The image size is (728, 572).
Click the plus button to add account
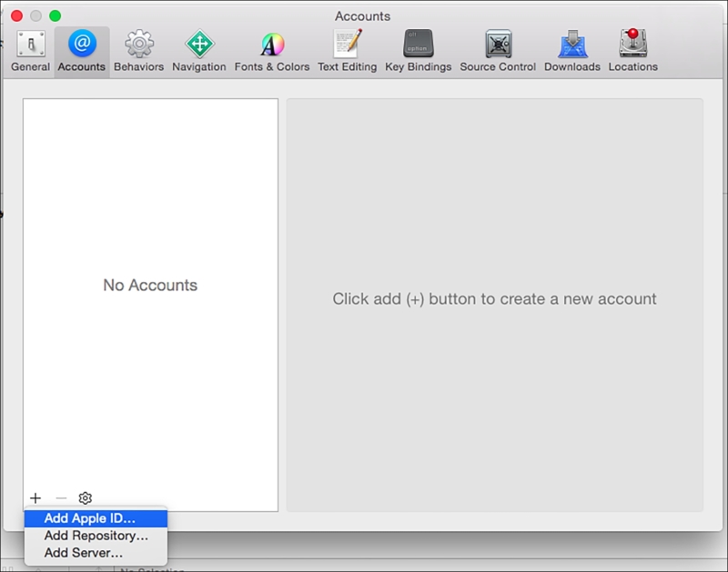point(35,497)
